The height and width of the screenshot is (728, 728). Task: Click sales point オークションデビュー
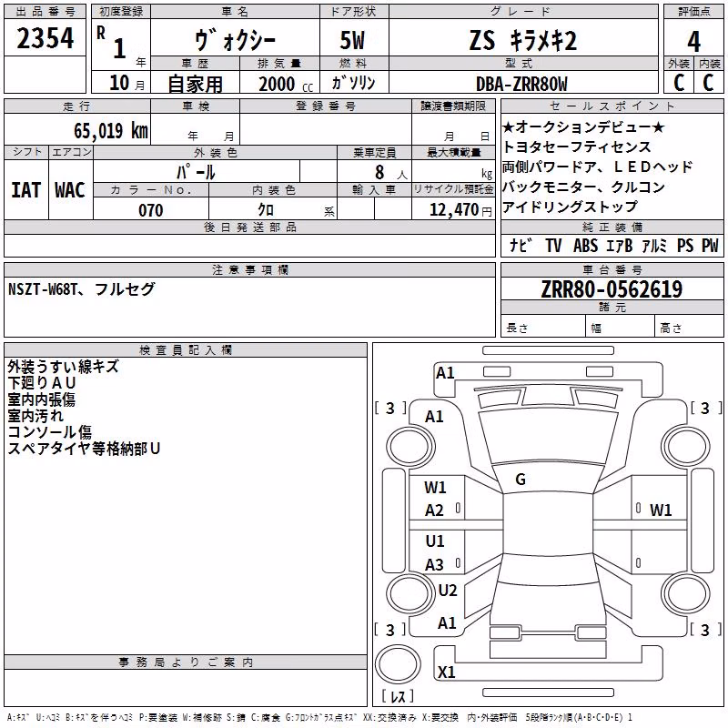tap(583, 126)
